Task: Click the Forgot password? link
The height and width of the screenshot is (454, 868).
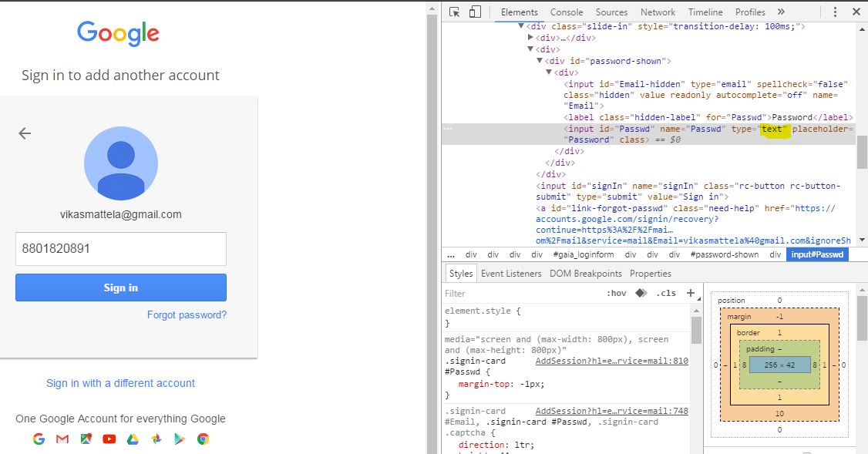Action: (187, 314)
